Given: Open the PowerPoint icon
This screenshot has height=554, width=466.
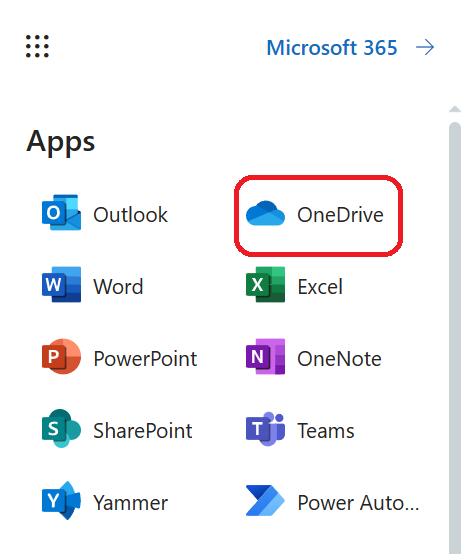Looking at the screenshot, I should [x=61, y=356].
